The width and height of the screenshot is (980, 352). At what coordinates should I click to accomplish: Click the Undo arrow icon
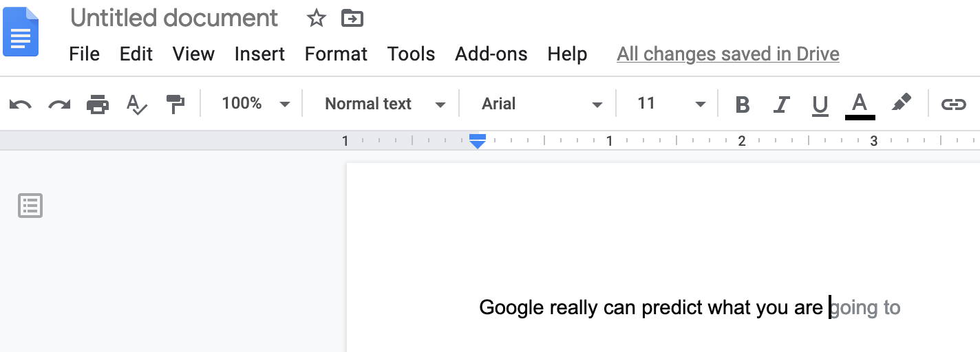(x=21, y=104)
